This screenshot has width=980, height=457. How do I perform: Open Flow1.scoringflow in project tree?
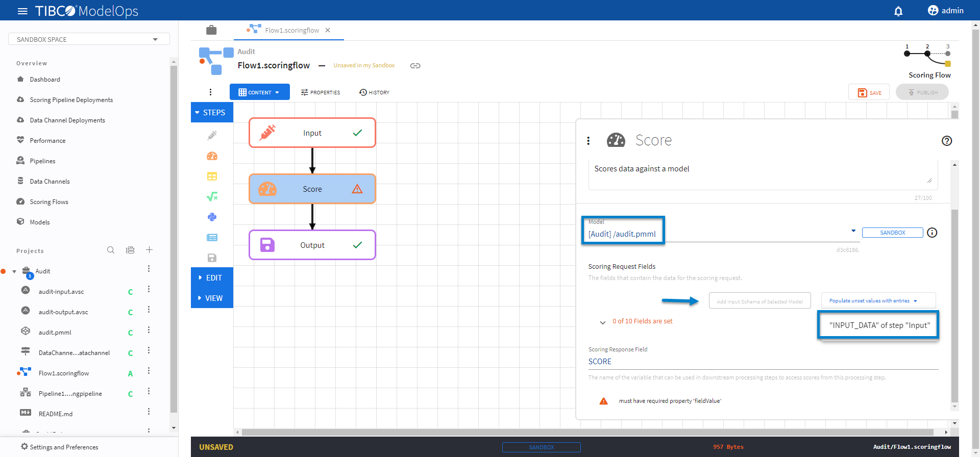coord(64,373)
